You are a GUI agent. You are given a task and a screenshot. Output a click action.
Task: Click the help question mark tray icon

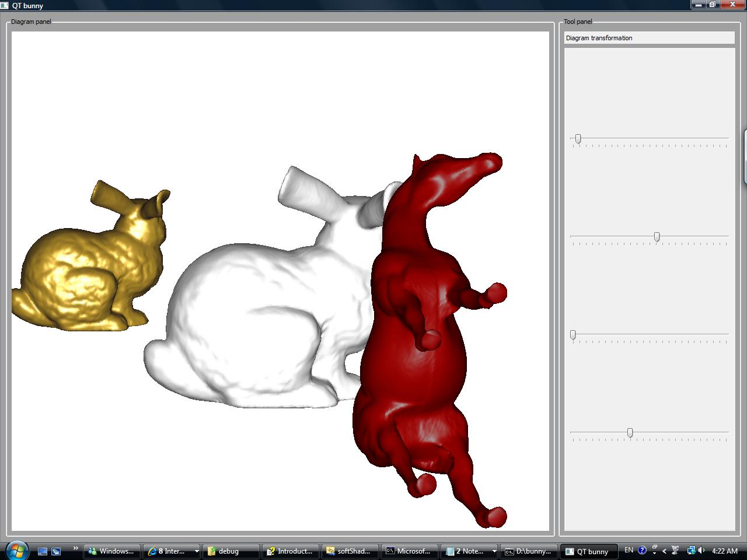pyautogui.click(x=642, y=550)
